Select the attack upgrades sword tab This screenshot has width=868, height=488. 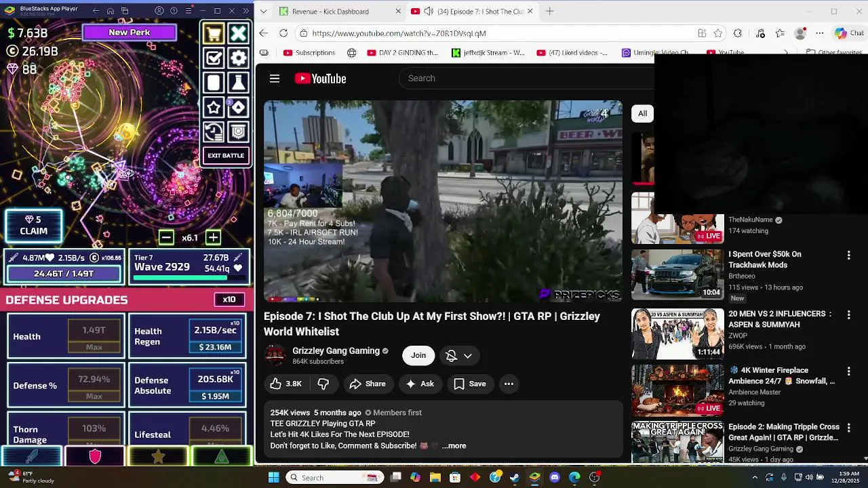pos(31,457)
